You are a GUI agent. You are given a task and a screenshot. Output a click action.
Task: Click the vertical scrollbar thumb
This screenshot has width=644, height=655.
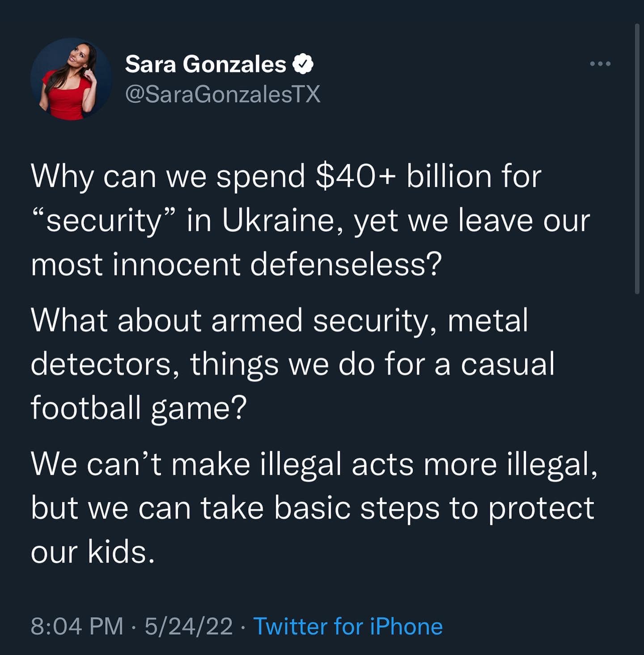coord(637,159)
